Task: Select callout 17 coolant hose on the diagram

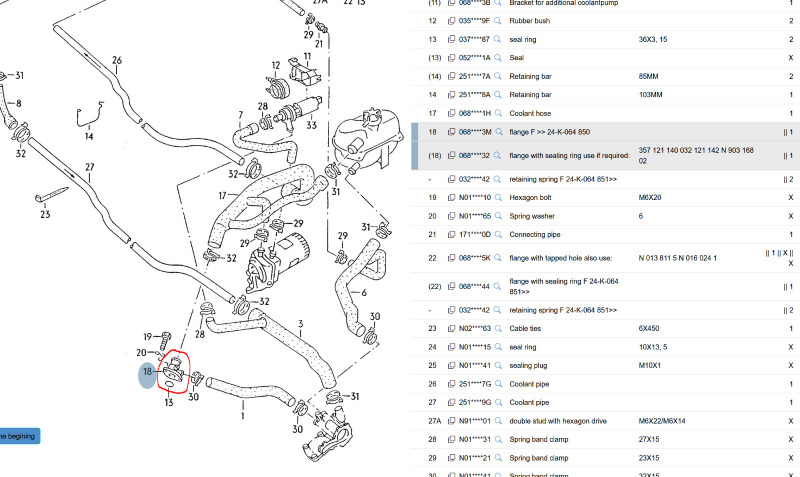Action: tap(222, 196)
